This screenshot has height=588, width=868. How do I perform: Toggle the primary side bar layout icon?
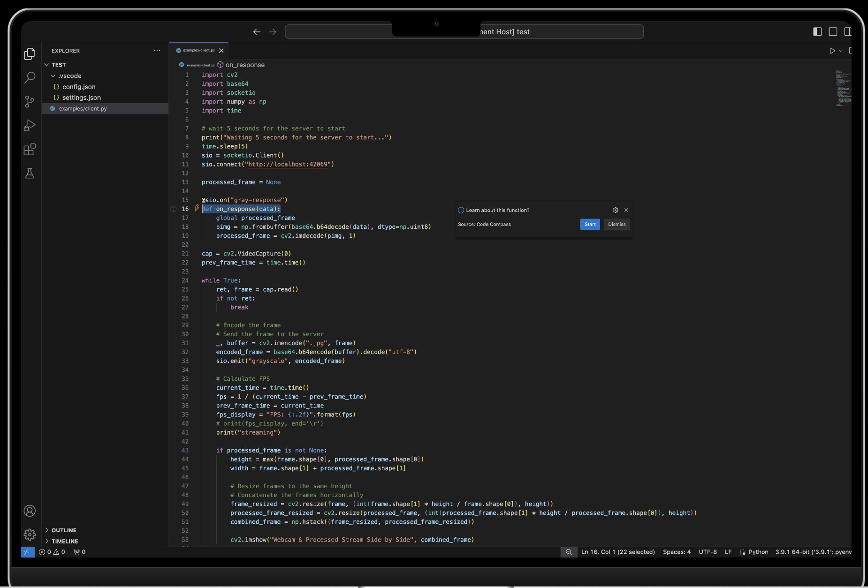(x=817, y=31)
